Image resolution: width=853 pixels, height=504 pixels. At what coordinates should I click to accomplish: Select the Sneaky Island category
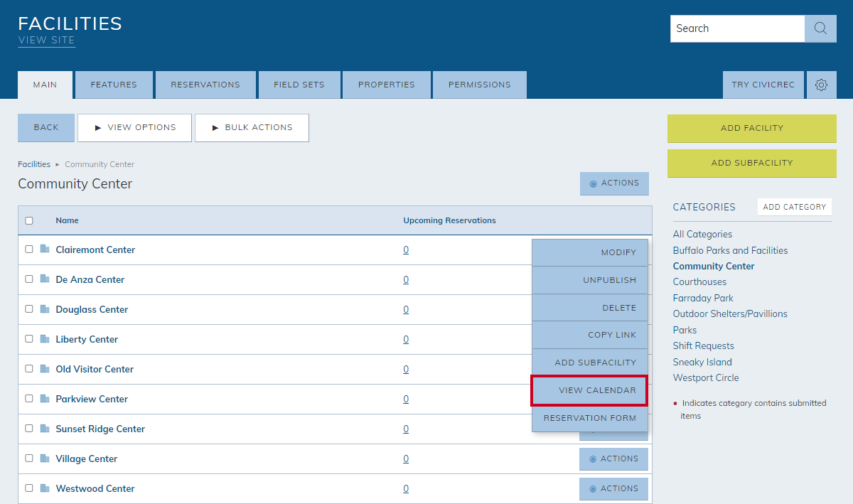pyautogui.click(x=702, y=362)
